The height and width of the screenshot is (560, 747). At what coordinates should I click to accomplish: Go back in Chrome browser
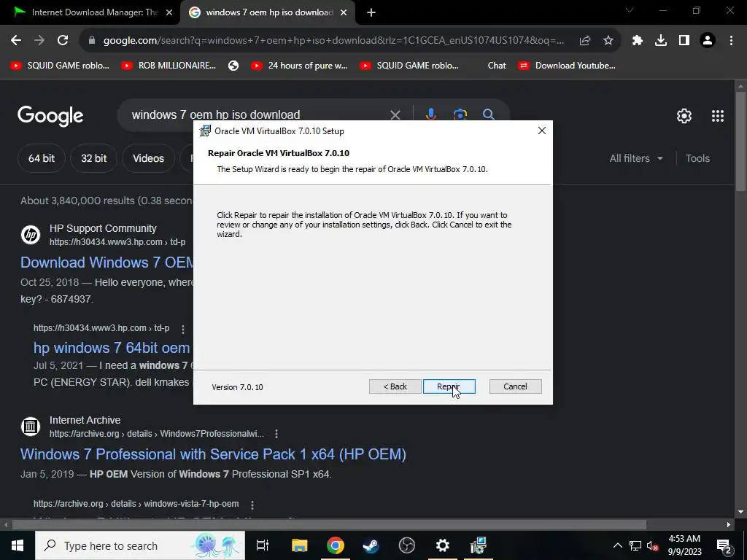pos(16,41)
